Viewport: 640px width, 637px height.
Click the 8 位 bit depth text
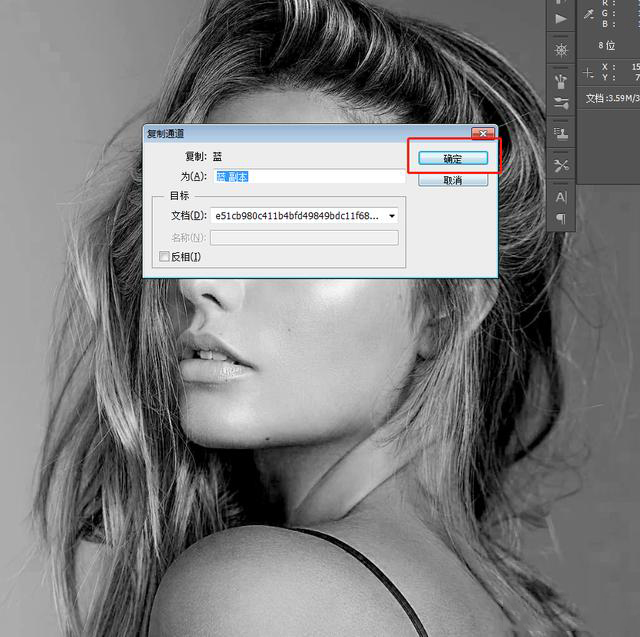point(607,45)
